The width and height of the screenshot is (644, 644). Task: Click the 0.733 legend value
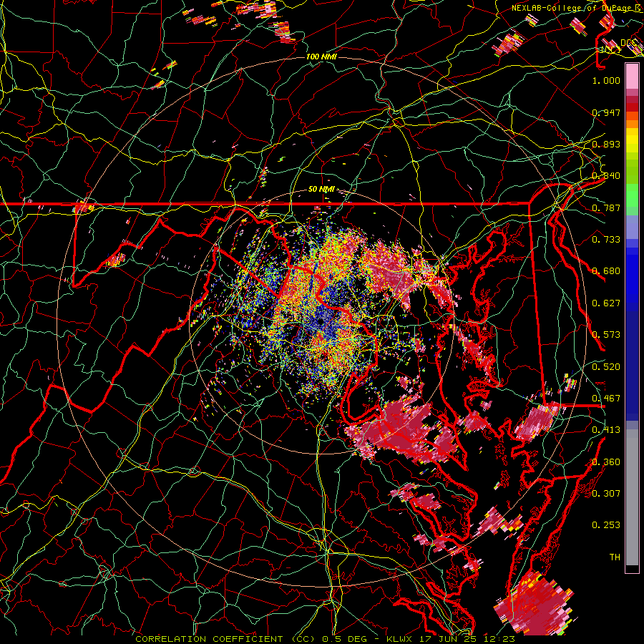click(x=606, y=240)
